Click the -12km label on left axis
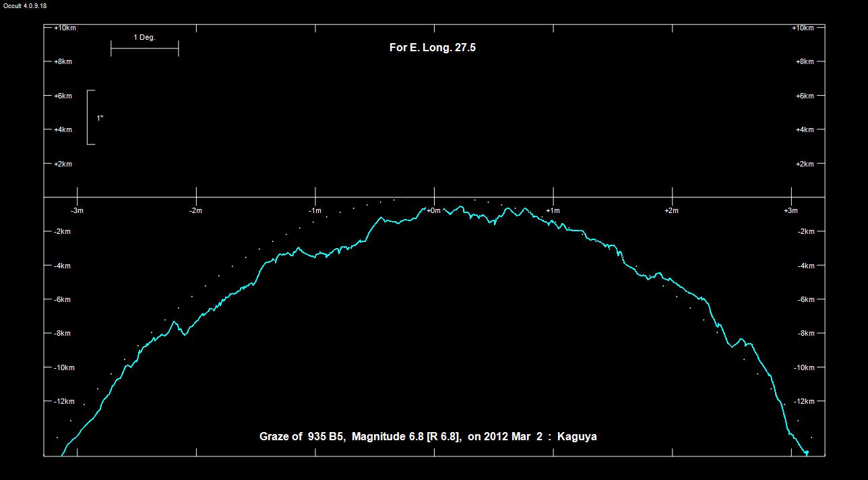This screenshot has width=868, height=480. 63,402
